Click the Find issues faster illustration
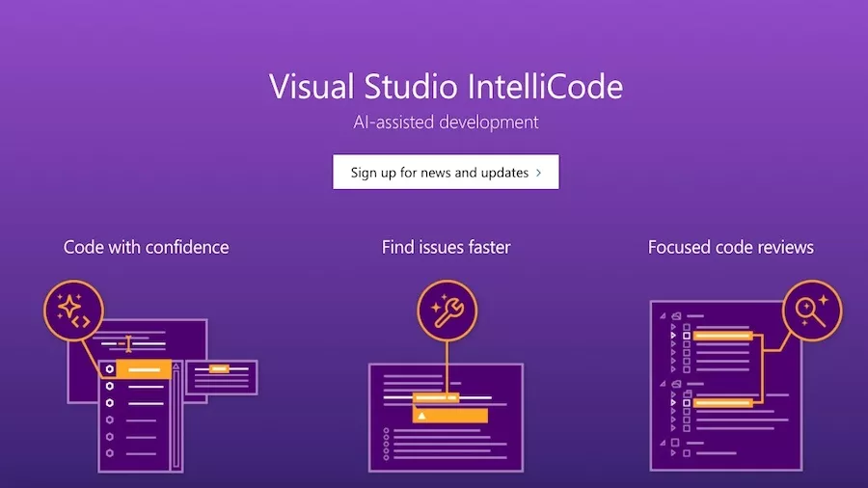Screen dimensions: 868x488 [x=447, y=376]
